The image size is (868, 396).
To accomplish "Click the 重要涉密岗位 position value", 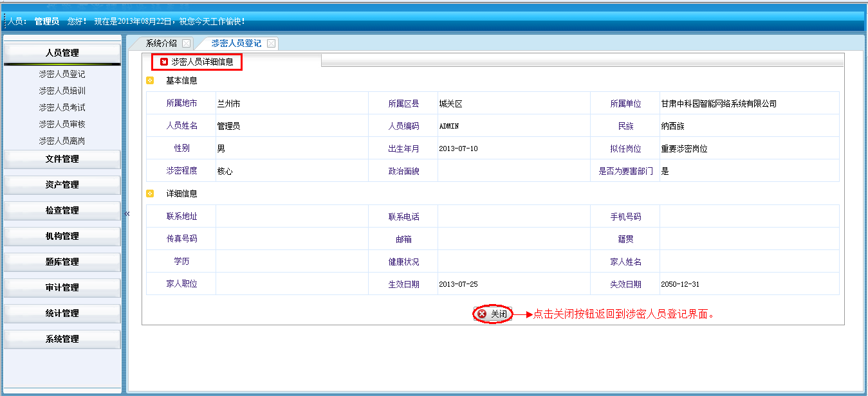I will point(684,148).
